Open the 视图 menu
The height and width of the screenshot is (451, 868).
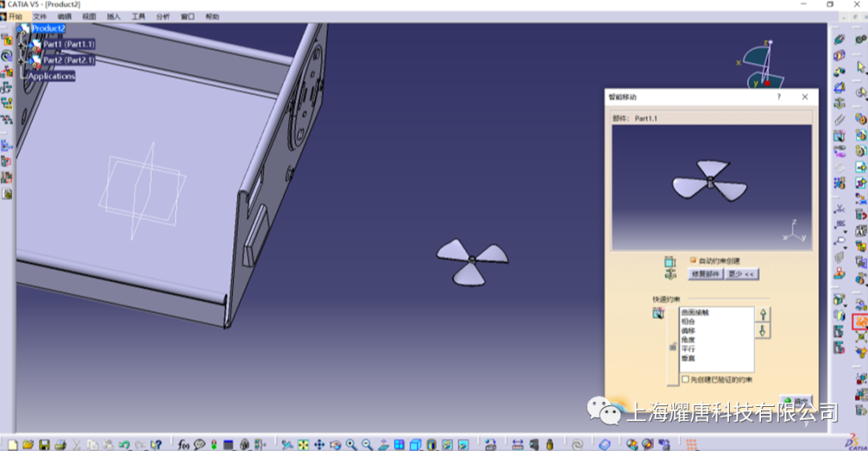[x=89, y=17]
